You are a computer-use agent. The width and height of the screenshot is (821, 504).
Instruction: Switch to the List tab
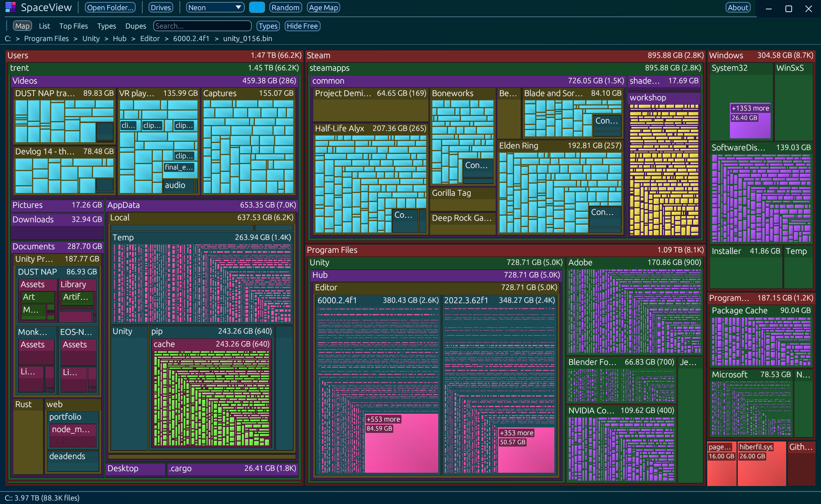click(44, 26)
